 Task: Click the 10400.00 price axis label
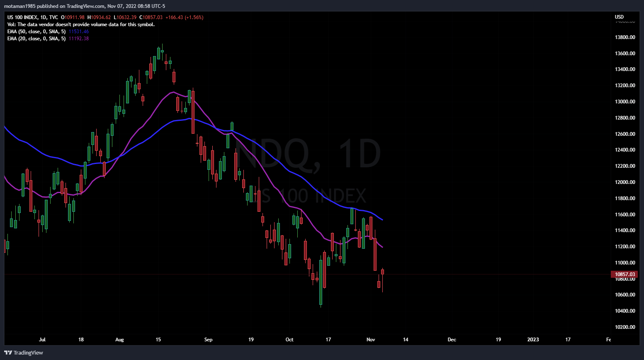[x=625, y=311]
